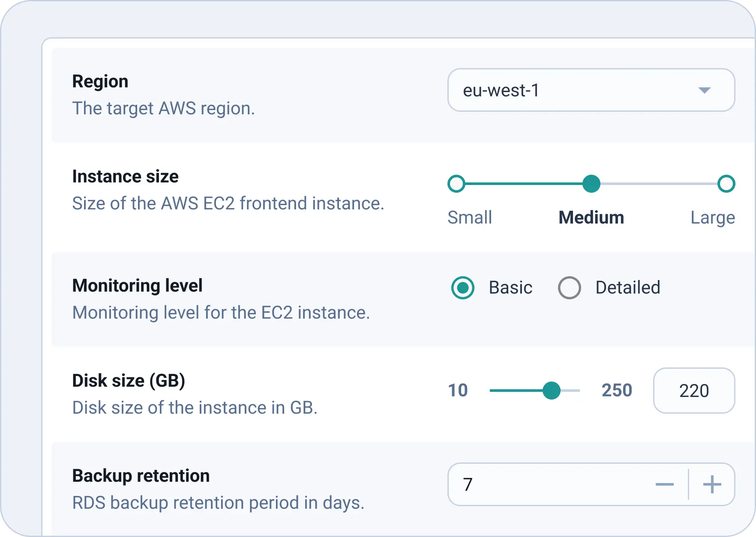
Task: Click the Disk size slider handle
Action: coord(552,391)
